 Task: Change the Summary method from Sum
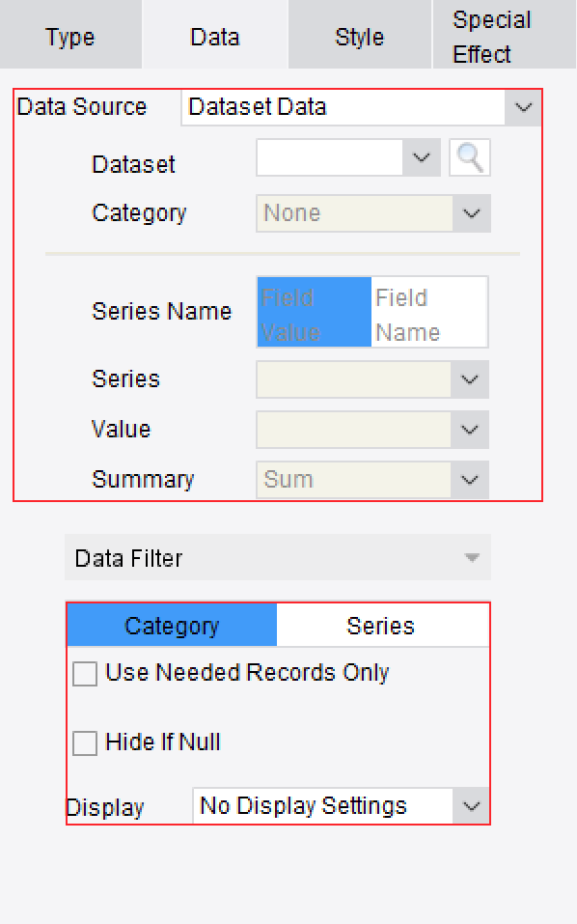(x=469, y=480)
